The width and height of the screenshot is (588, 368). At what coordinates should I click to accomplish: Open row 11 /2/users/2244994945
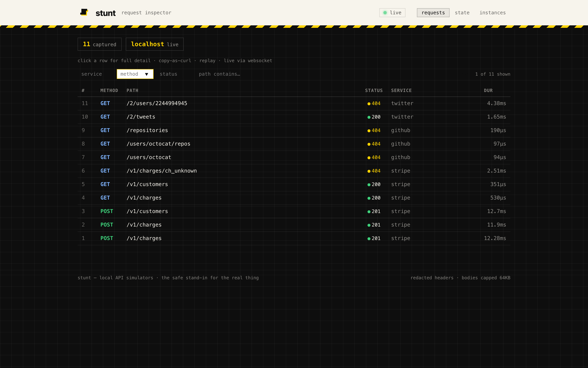coord(294,103)
